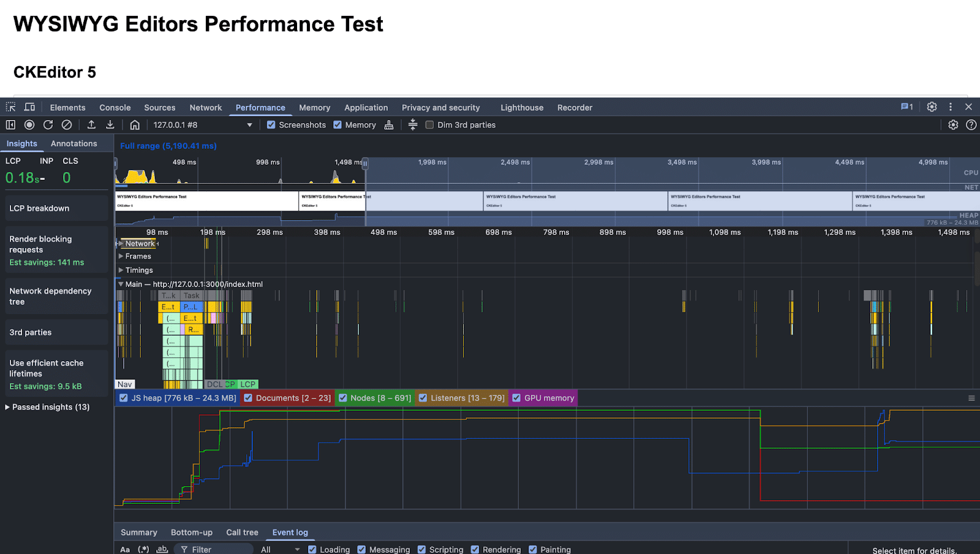
Task: Click the home icon in Performance toolbar
Action: tap(135, 125)
